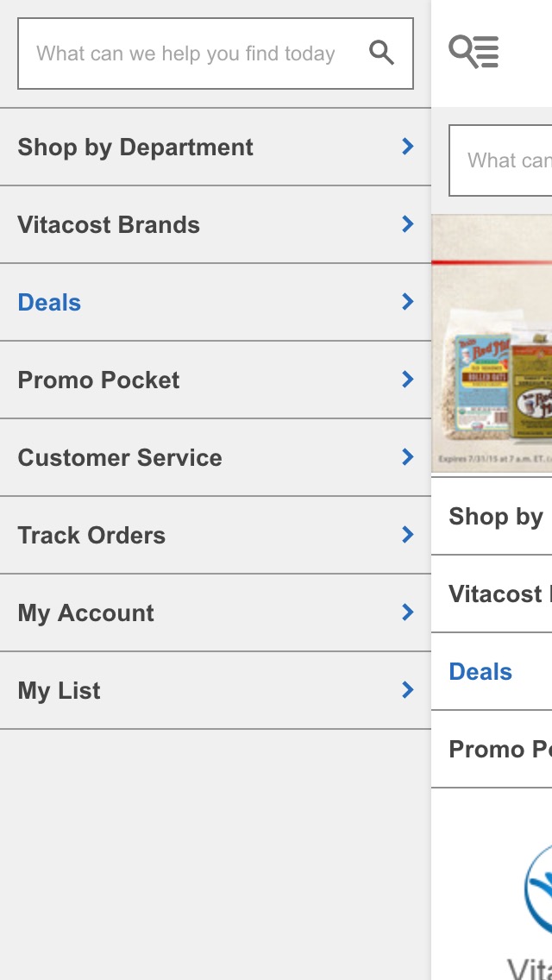
Task: Expand the My Account section via its chevron
Action: pyautogui.click(x=406, y=612)
